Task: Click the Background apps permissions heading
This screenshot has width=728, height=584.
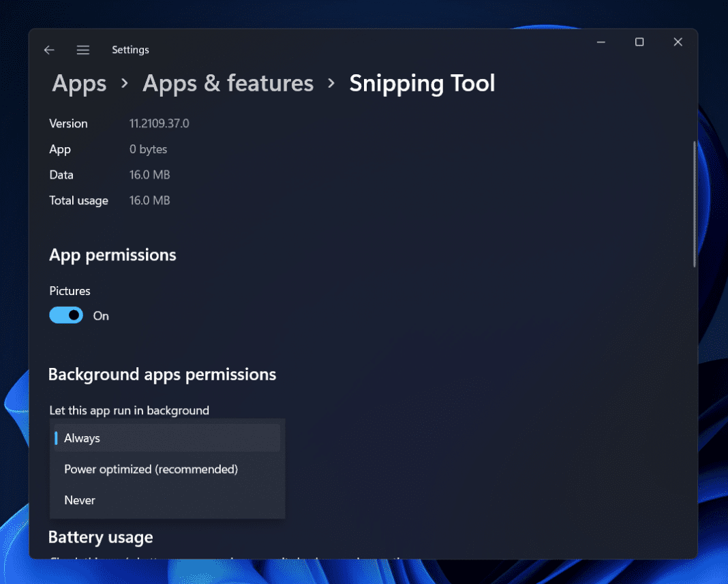Action: click(162, 374)
